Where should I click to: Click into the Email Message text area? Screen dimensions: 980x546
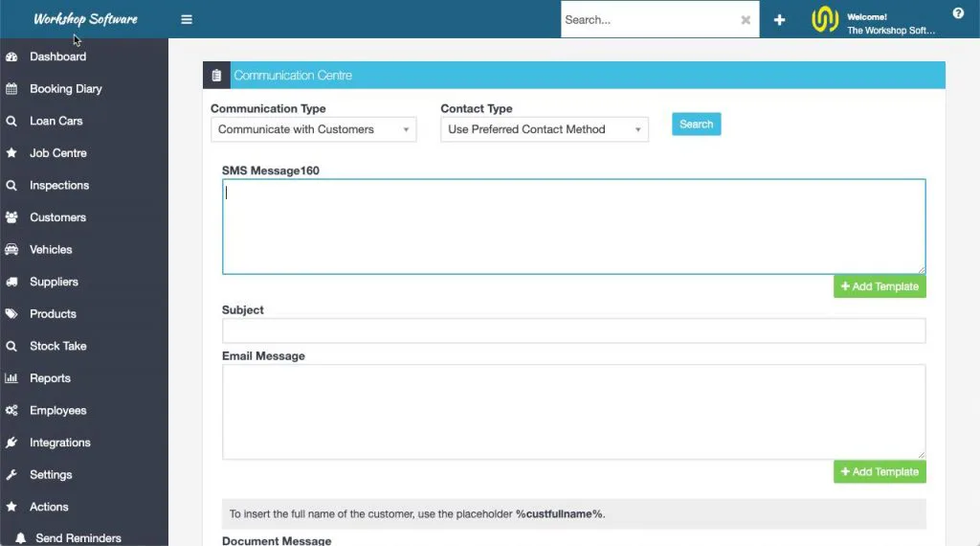[574, 412]
